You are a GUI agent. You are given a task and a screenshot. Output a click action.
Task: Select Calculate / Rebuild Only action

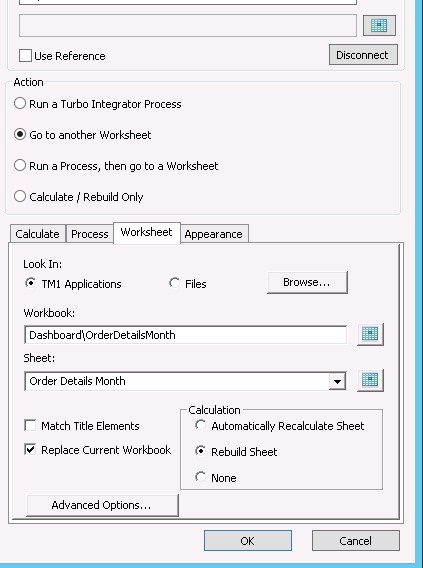pos(20,196)
